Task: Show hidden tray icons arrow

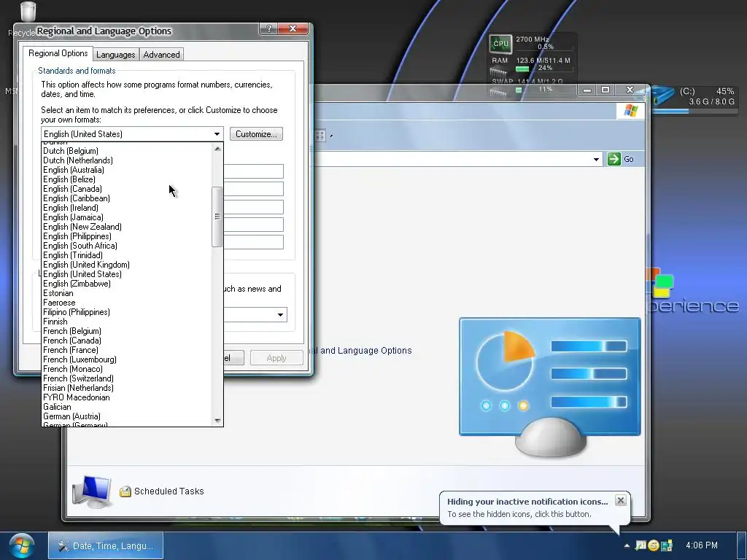Action: 627,545
